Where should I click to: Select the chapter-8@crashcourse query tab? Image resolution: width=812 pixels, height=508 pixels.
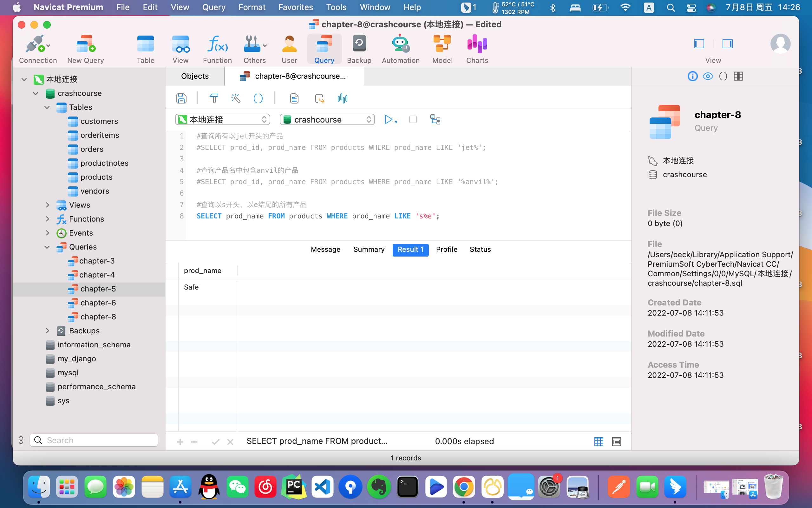tap(294, 76)
